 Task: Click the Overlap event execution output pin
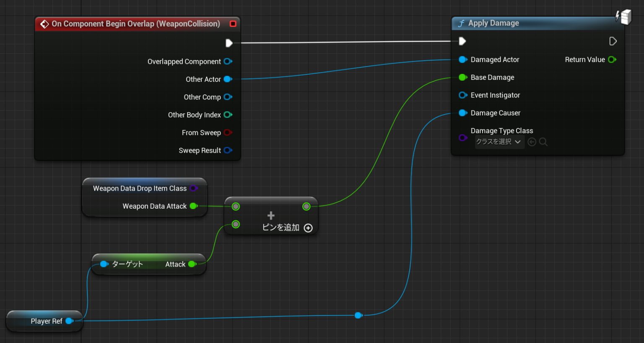(229, 43)
